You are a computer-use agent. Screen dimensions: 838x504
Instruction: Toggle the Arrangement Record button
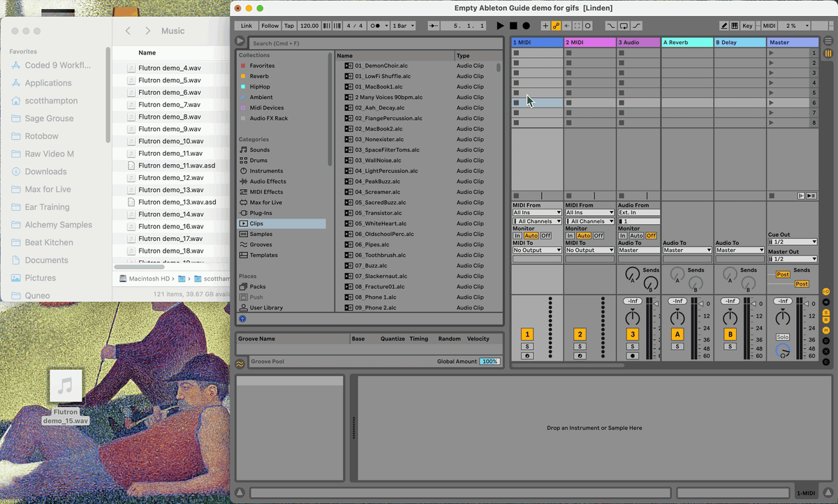point(527,26)
